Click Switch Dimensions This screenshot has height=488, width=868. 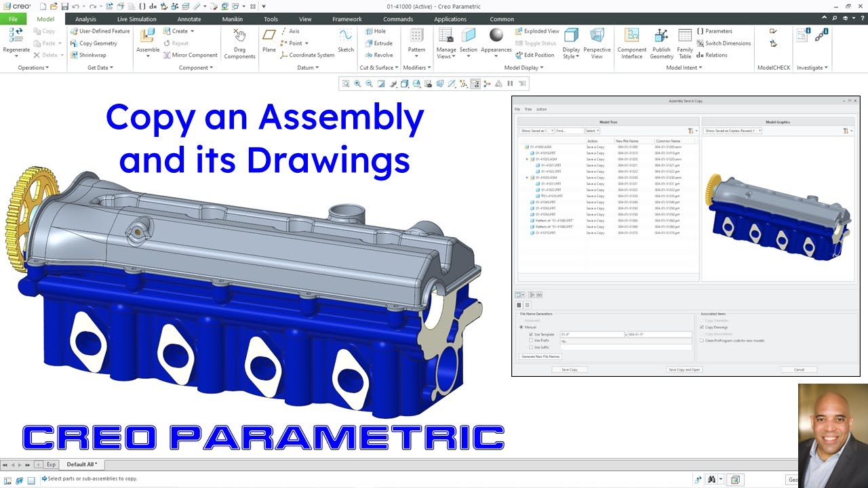pos(724,43)
